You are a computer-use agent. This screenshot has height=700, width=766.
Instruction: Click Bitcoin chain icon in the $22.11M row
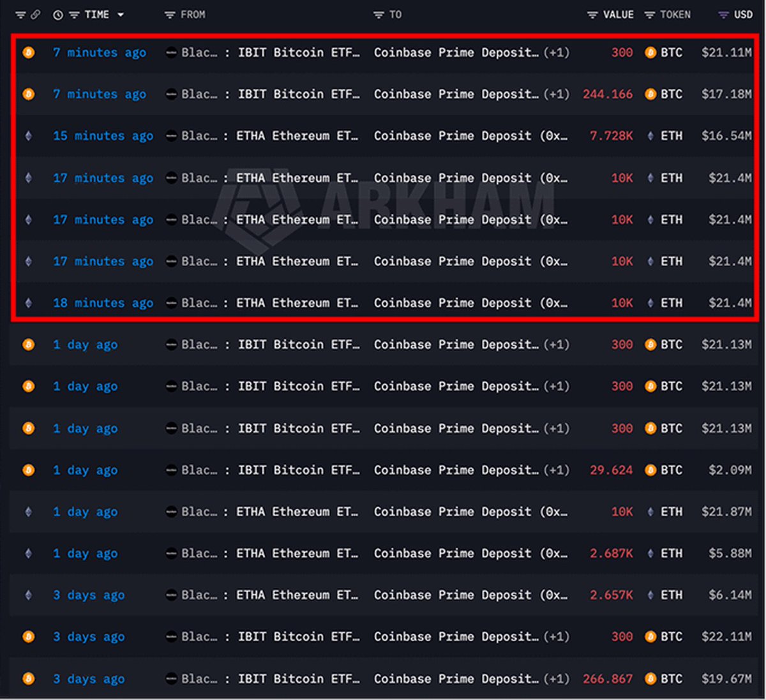[x=29, y=636]
